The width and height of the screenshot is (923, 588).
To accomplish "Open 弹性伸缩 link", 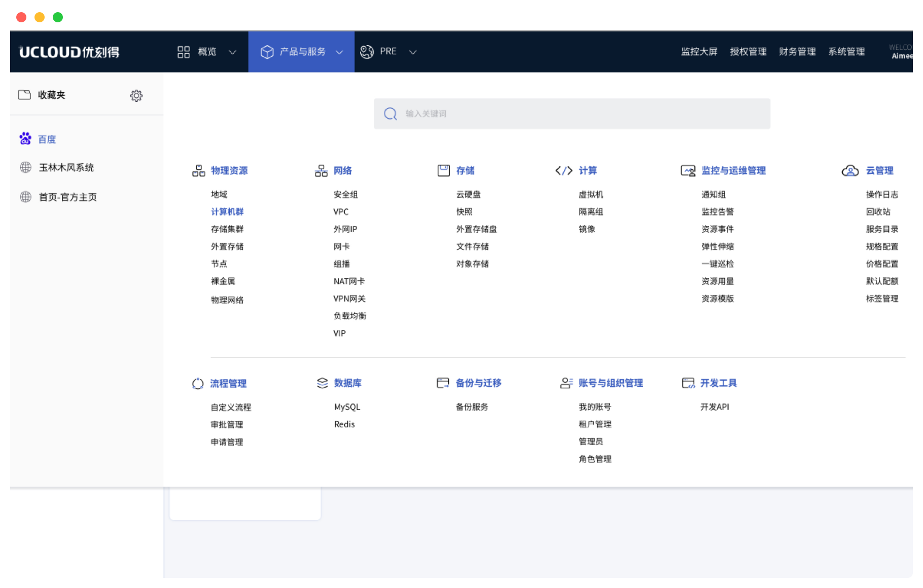I will [x=718, y=246].
